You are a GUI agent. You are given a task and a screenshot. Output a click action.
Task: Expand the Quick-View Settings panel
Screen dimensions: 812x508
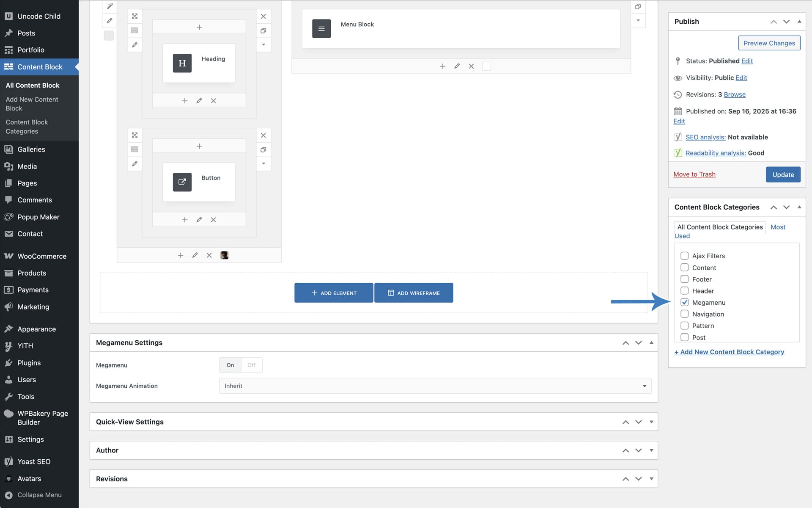(x=651, y=422)
